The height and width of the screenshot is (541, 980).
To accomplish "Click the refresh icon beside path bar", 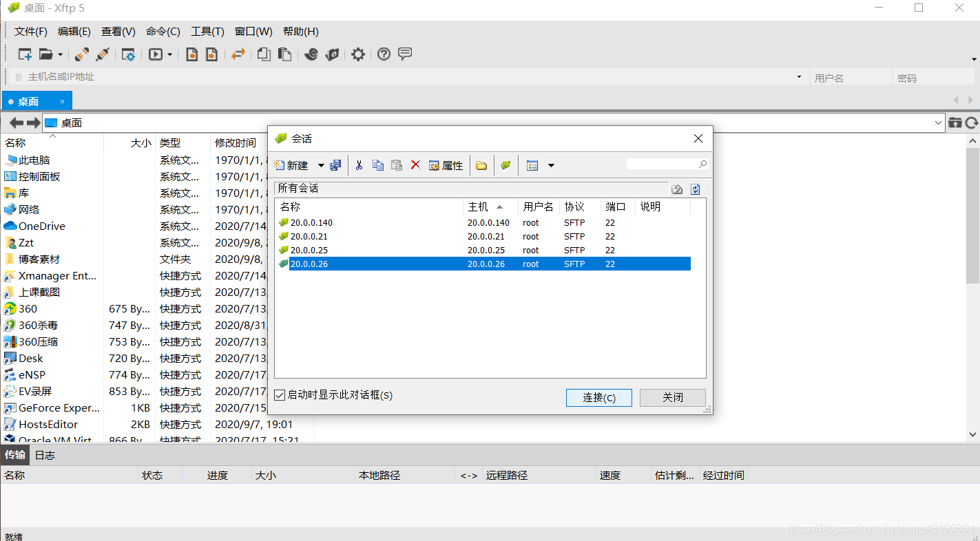I will pos(972,123).
